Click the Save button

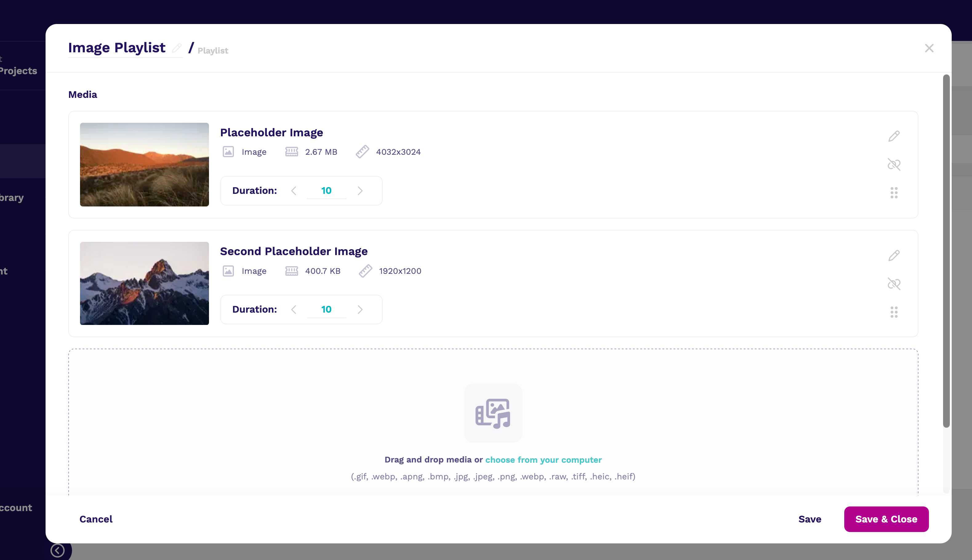(810, 519)
